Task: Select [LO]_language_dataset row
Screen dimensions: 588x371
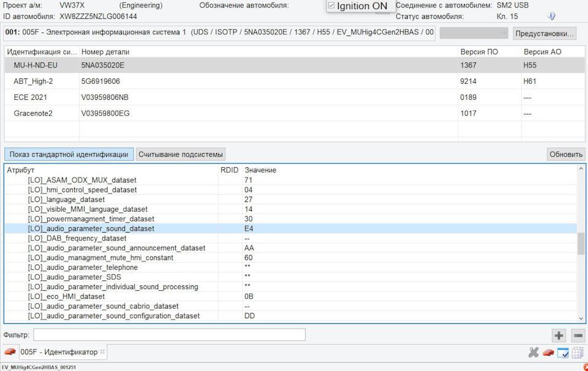Action: click(290, 200)
